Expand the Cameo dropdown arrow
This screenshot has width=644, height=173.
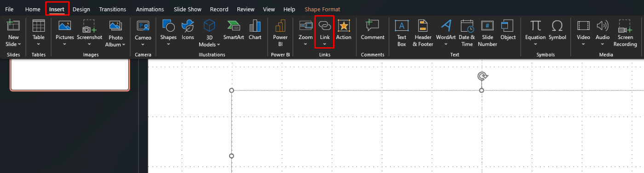coord(143,45)
